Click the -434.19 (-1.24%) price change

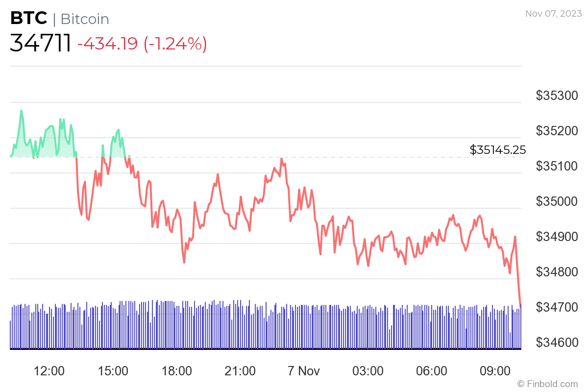click(x=142, y=44)
